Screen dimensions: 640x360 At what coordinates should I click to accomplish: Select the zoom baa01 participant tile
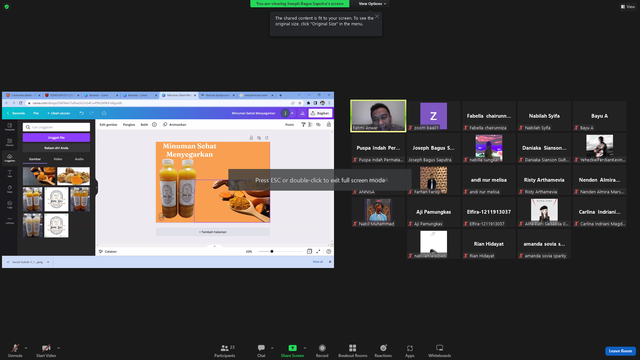pyautogui.click(x=433, y=116)
